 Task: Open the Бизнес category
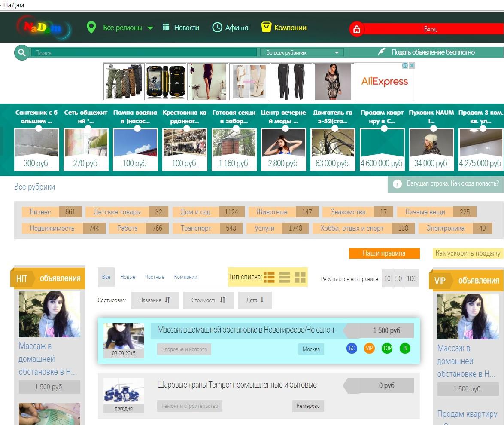tap(52, 212)
